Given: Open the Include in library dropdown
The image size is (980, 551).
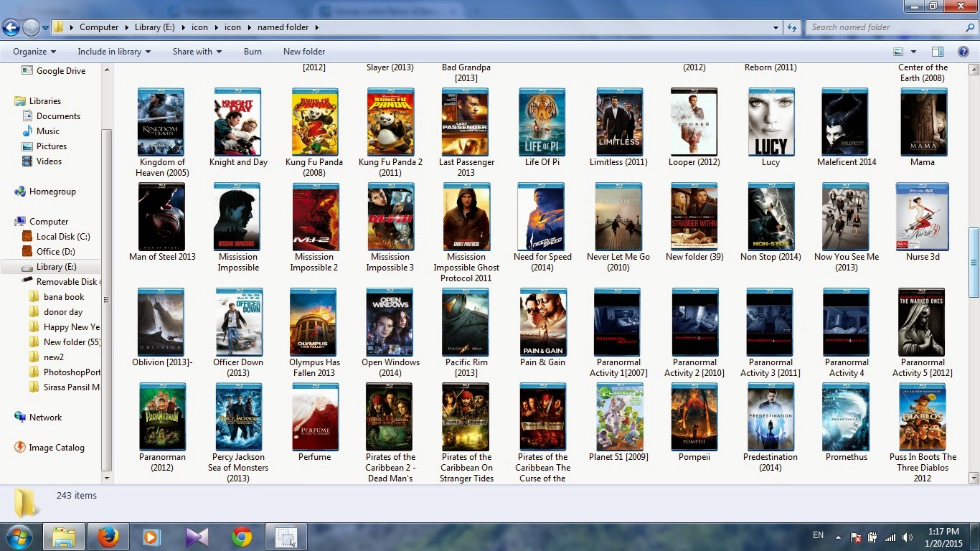Looking at the screenshot, I should (114, 52).
